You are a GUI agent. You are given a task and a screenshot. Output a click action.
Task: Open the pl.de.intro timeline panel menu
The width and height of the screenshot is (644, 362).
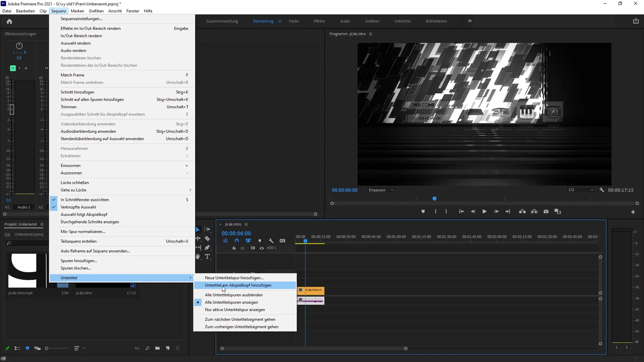point(246,224)
